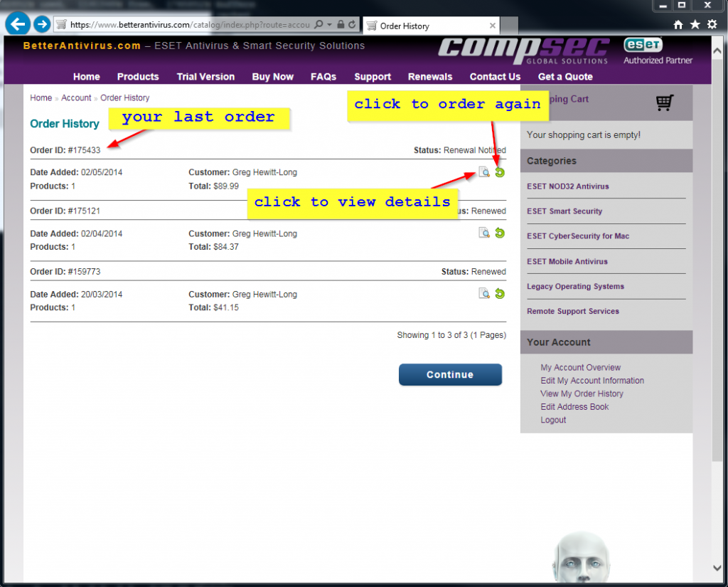Viewport: 728px width, 587px height.
Task: Reorder order #159773 with green arrow icon
Action: [500, 294]
